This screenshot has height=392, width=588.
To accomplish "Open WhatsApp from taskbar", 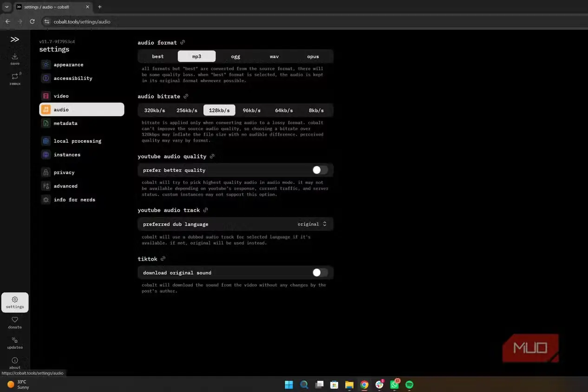I will tap(395, 385).
